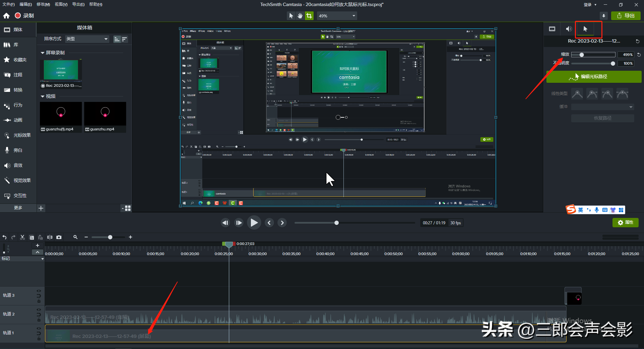Open the 转换 transitions sidebar tab
Screen dimensions: 644x349
click(18, 90)
